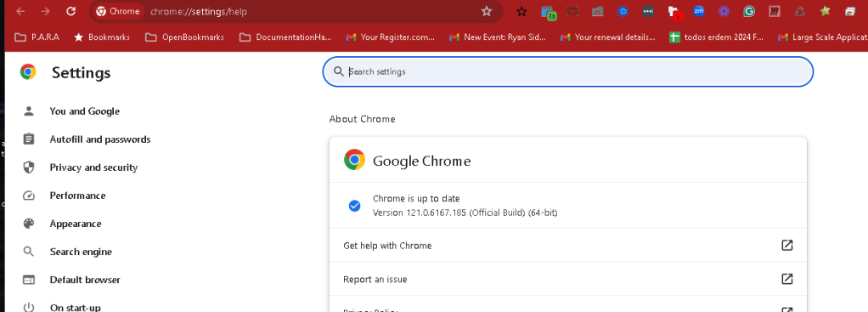This screenshot has width=868, height=312.
Task: Bookmark this page with the omnibox star
Action: pyautogui.click(x=486, y=11)
